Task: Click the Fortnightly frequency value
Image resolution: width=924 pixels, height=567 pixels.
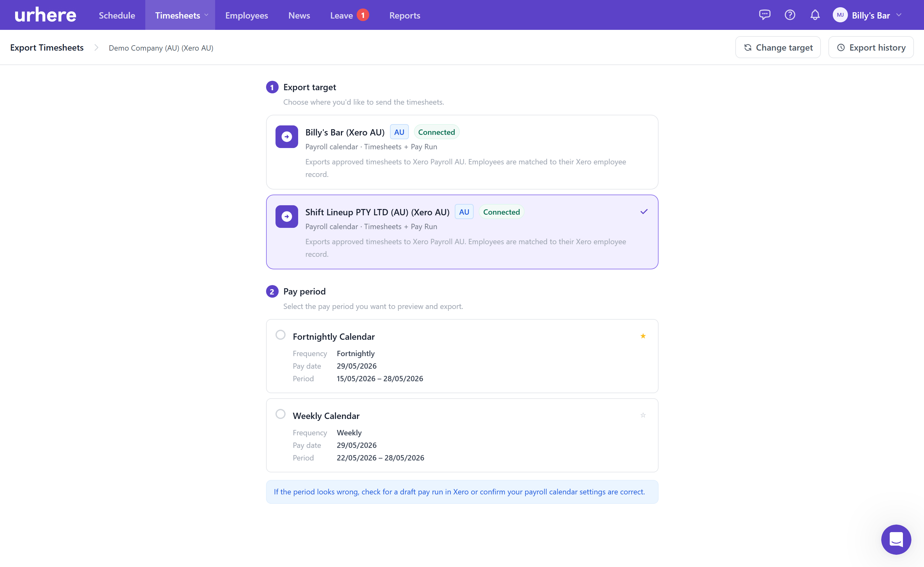Action: [356, 354]
